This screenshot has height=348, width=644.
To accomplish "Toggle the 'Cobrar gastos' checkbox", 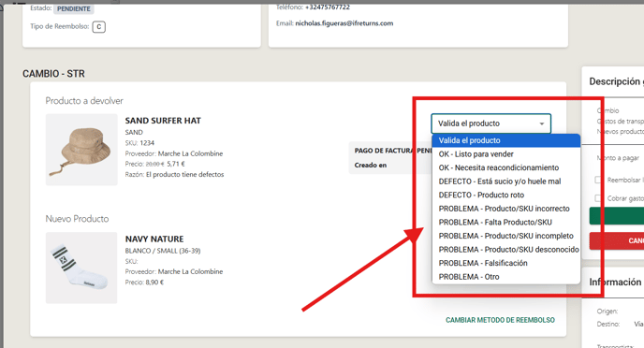I will [598, 198].
